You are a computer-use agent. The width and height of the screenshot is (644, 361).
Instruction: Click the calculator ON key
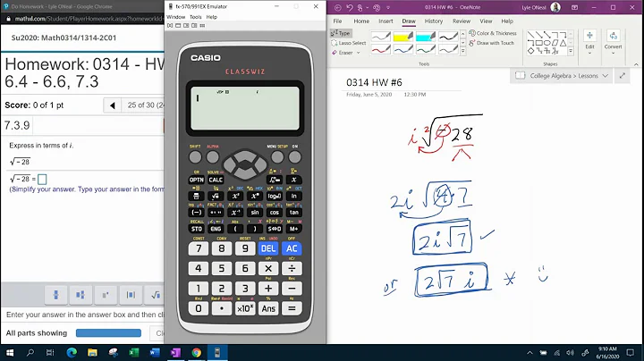[294, 156]
